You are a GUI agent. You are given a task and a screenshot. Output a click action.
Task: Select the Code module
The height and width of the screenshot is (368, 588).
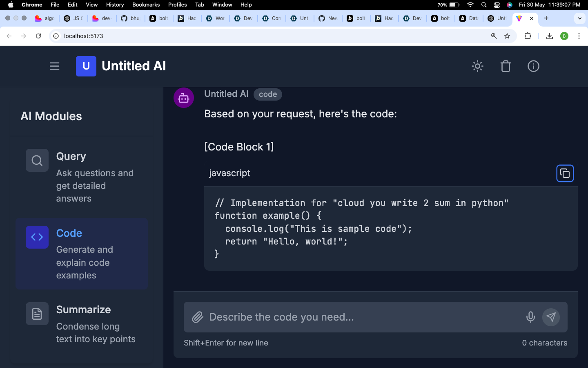[82, 254]
